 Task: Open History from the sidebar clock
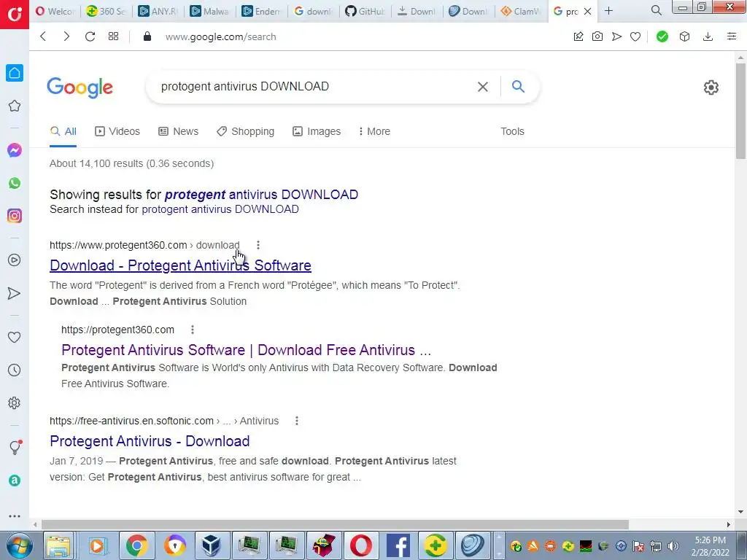[15, 370]
